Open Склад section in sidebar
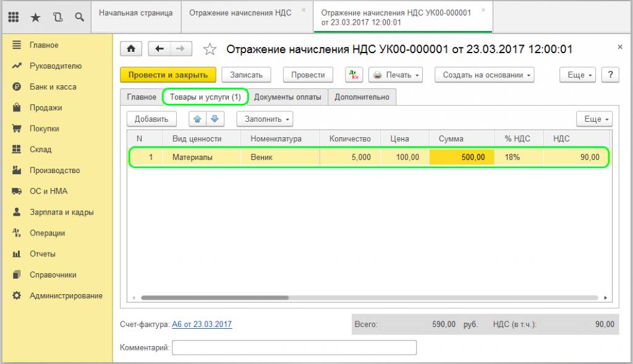This screenshot has height=364, width=633. click(40, 150)
